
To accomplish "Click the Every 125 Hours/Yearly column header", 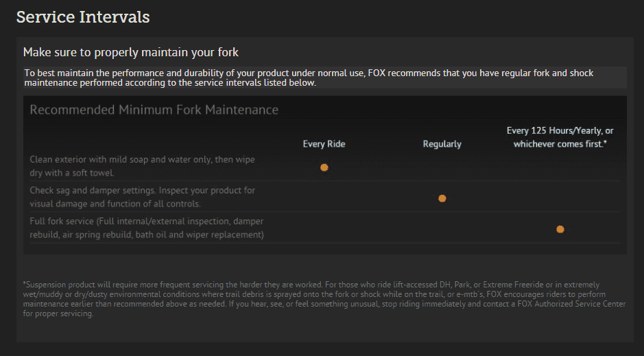I will tap(560, 137).
